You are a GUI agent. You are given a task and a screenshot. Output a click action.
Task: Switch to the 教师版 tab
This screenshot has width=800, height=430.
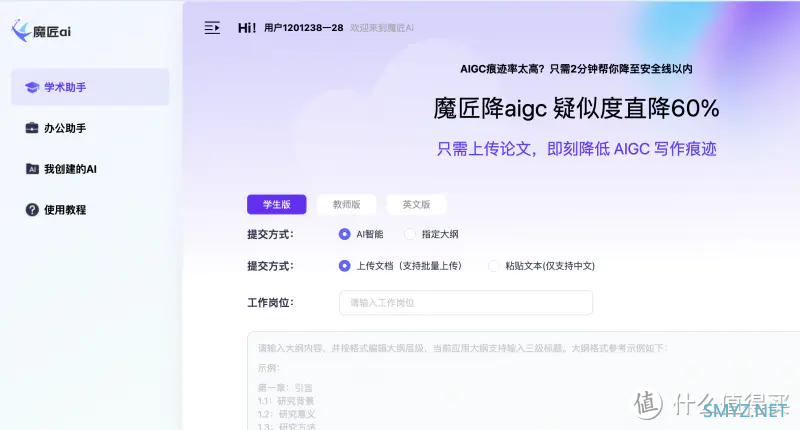[346, 205]
